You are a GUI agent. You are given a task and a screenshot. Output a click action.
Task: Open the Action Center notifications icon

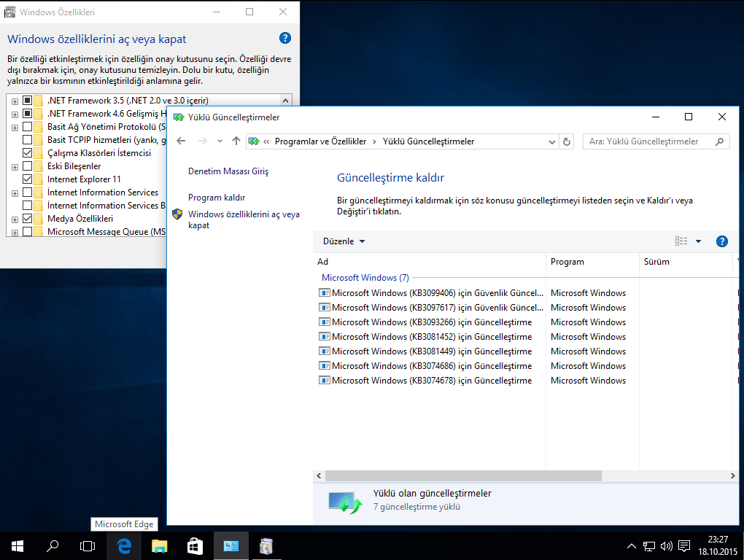click(x=684, y=547)
